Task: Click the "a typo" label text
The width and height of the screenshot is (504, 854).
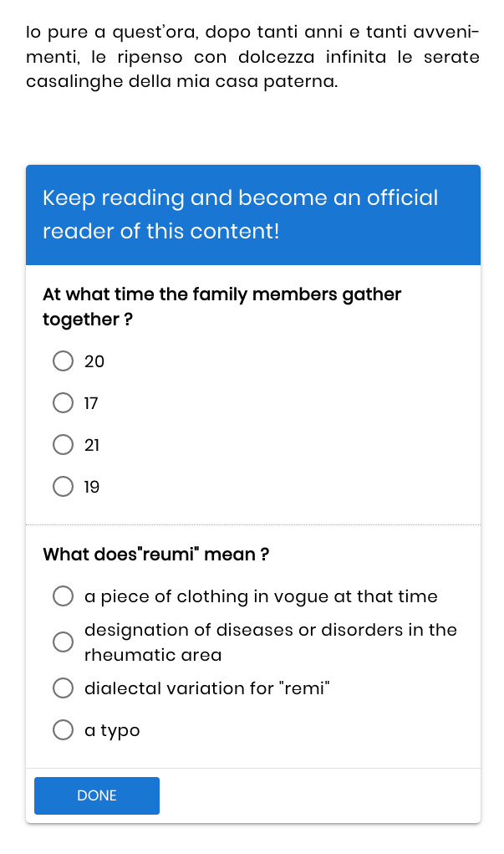Action: tap(113, 730)
